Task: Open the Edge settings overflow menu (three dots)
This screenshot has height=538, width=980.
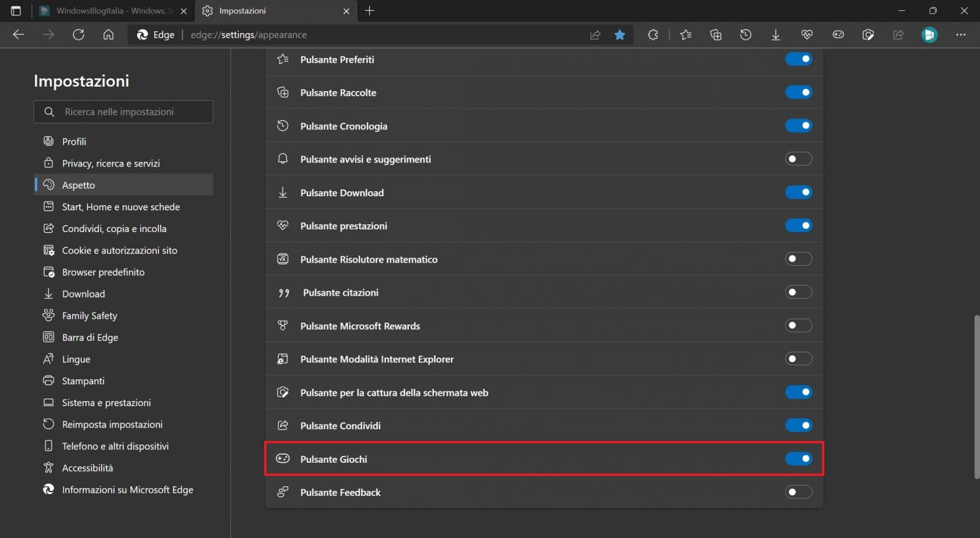Action: (961, 34)
